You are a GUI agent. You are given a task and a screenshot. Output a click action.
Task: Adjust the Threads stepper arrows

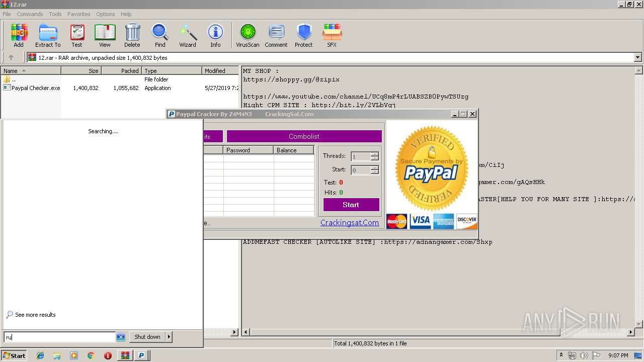coord(374,156)
